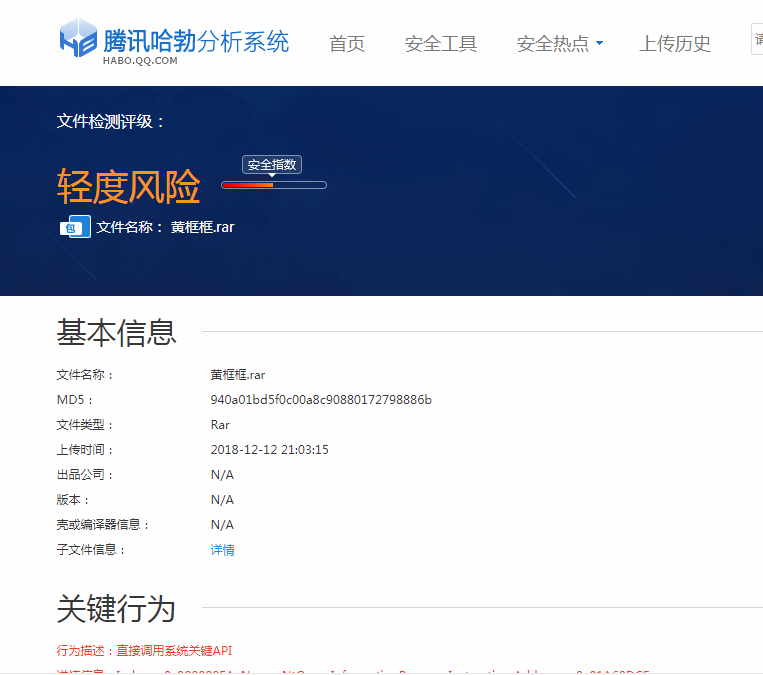Click the 关键行为 section heading

pos(116,609)
